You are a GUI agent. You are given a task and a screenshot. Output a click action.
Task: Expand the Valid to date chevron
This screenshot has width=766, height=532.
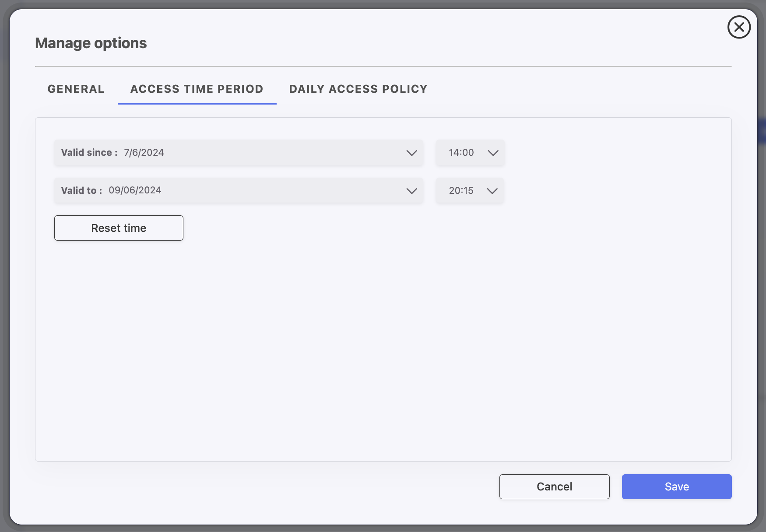(x=411, y=191)
